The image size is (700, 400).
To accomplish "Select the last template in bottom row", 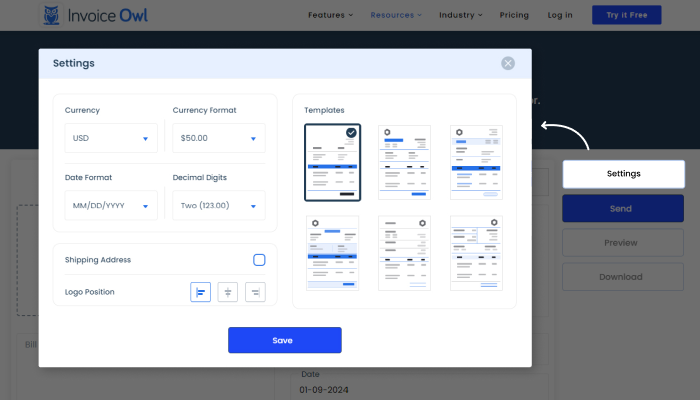I will coord(476,253).
